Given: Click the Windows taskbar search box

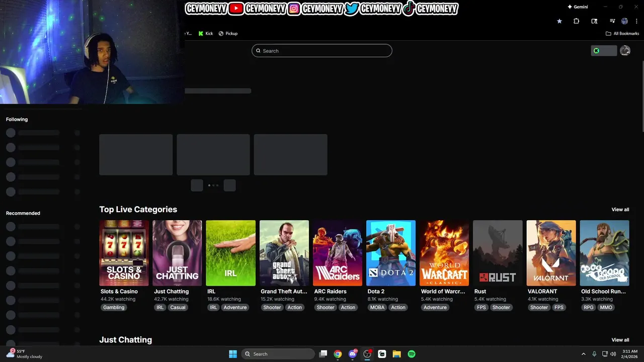Looking at the screenshot, I should click(x=278, y=354).
